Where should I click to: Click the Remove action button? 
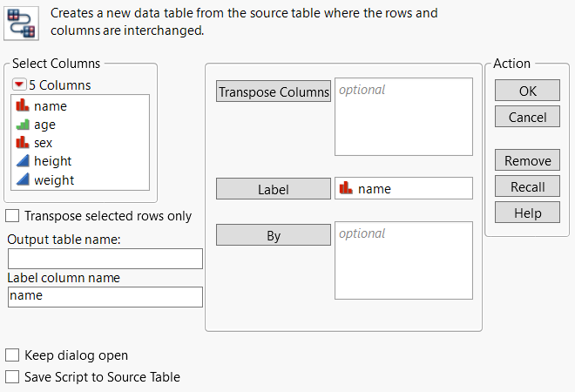coord(527,161)
